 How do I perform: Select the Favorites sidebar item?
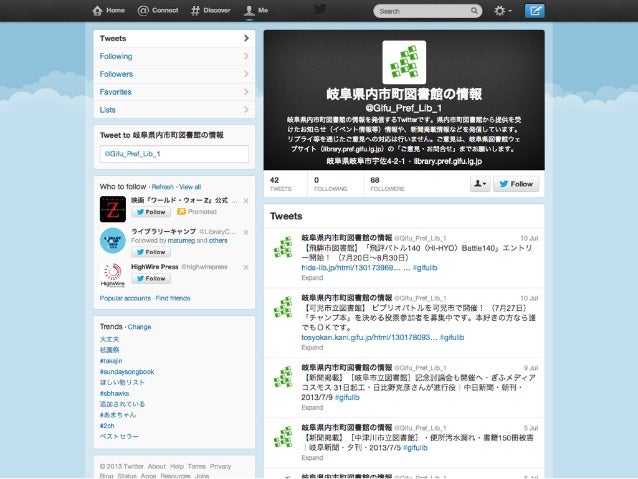pyautogui.click(x=174, y=92)
